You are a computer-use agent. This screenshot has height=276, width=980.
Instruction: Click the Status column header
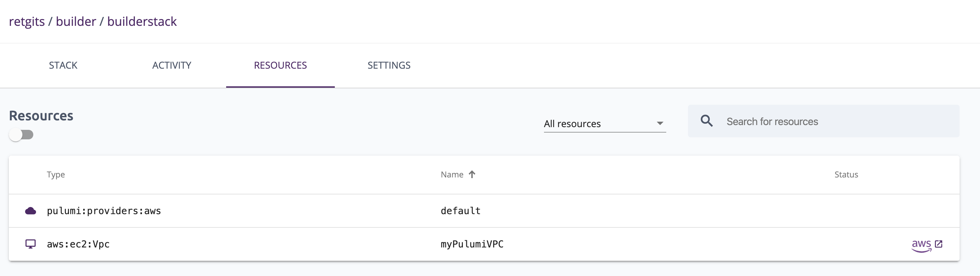click(846, 174)
